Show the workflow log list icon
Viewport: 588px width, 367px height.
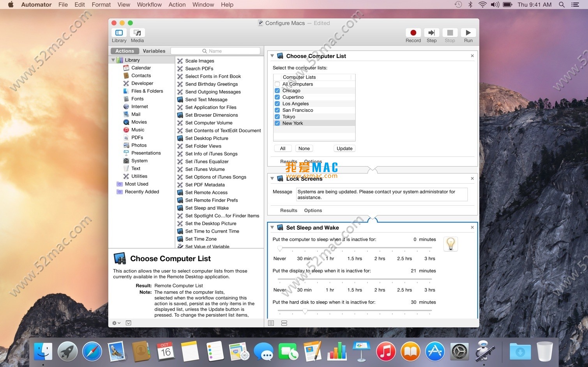click(x=271, y=323)
